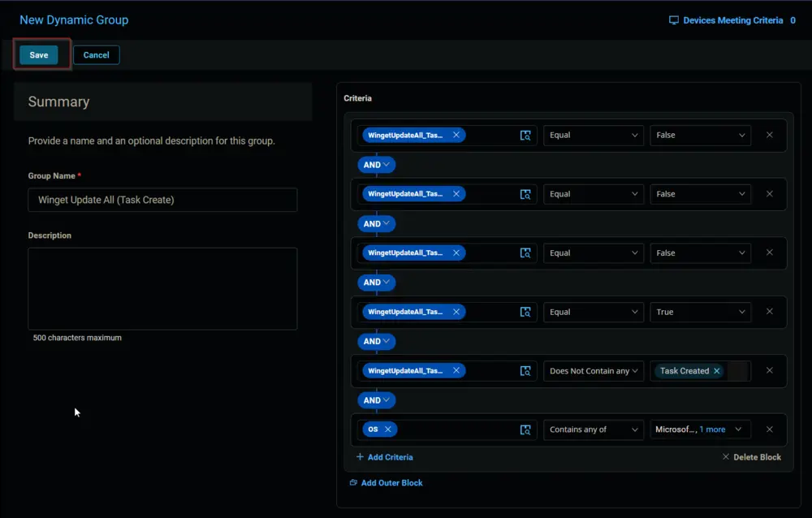Click the Description label

tap(50, 235)
